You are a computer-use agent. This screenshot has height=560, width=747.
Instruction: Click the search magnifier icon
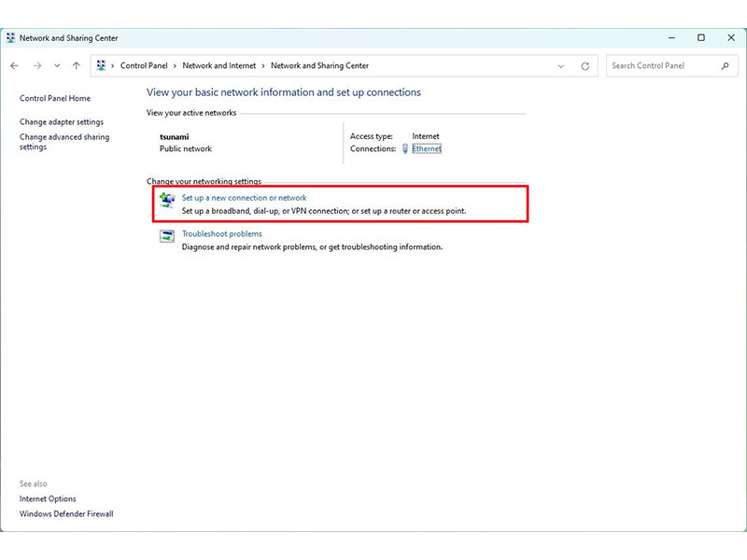point(725,66)
